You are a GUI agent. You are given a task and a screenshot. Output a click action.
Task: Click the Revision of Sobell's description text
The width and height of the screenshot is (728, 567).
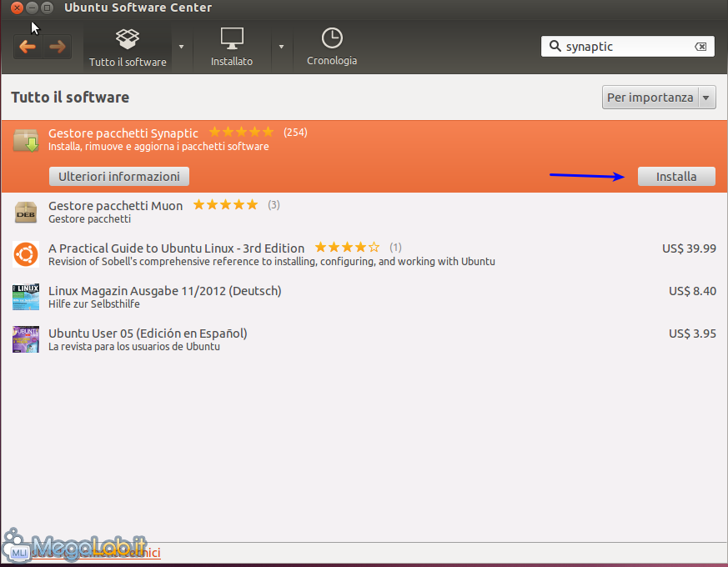[x=272, y=262]
